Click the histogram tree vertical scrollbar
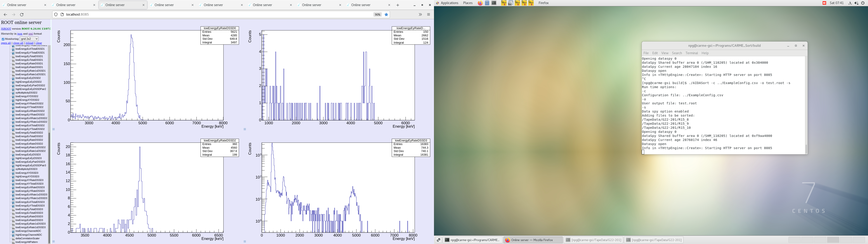868x244 pixels. tap(49, 185)
